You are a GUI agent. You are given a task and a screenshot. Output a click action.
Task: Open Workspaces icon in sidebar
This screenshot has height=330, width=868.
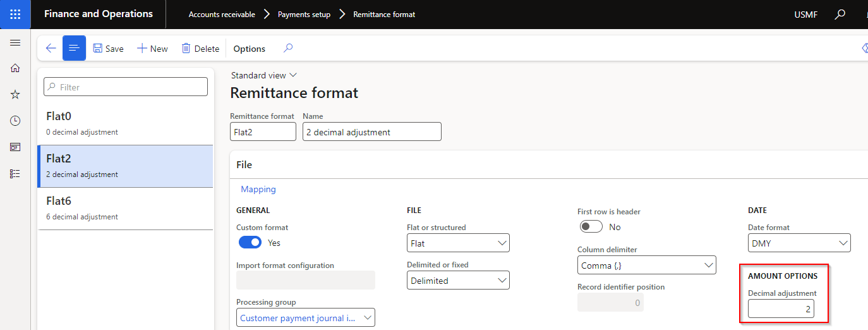tap(15, 147)
